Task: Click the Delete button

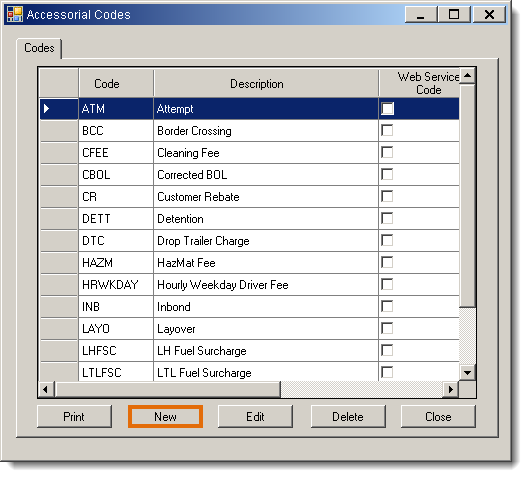Action: 348,416
